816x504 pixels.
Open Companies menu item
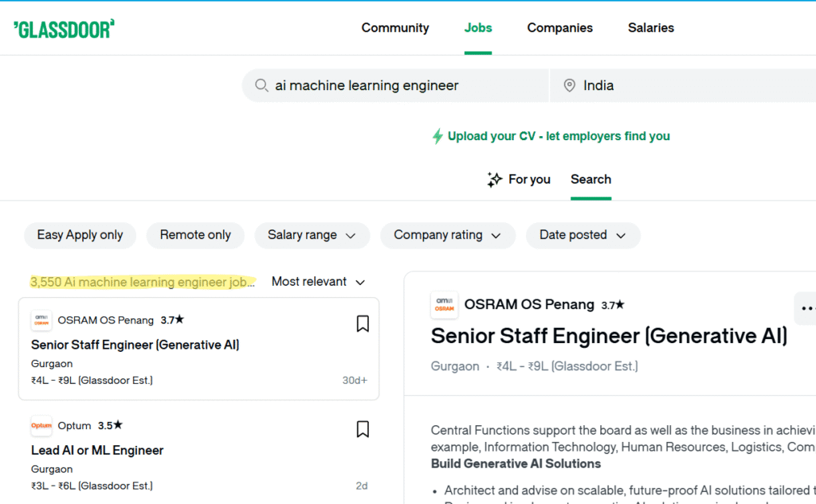(560, 28)
